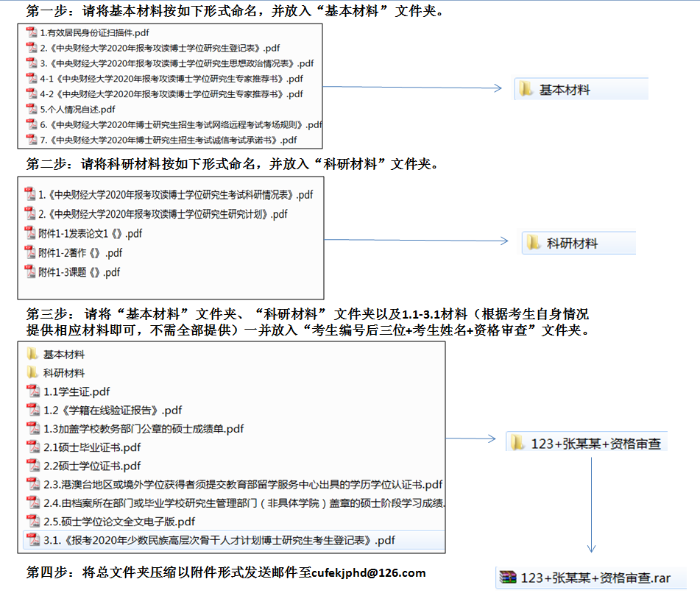Image resolution: width=700 pixels, height=593 pixels.
Task: Click the 123+张某某+资格审查 folder icon
Action: [x=517, y=443]
